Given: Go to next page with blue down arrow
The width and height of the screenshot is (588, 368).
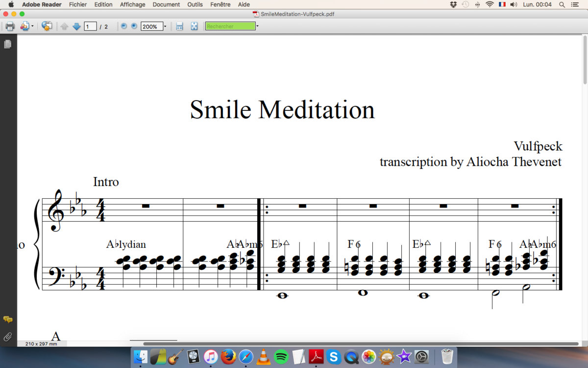Looking at the screenshot, I should click(76, 26).
